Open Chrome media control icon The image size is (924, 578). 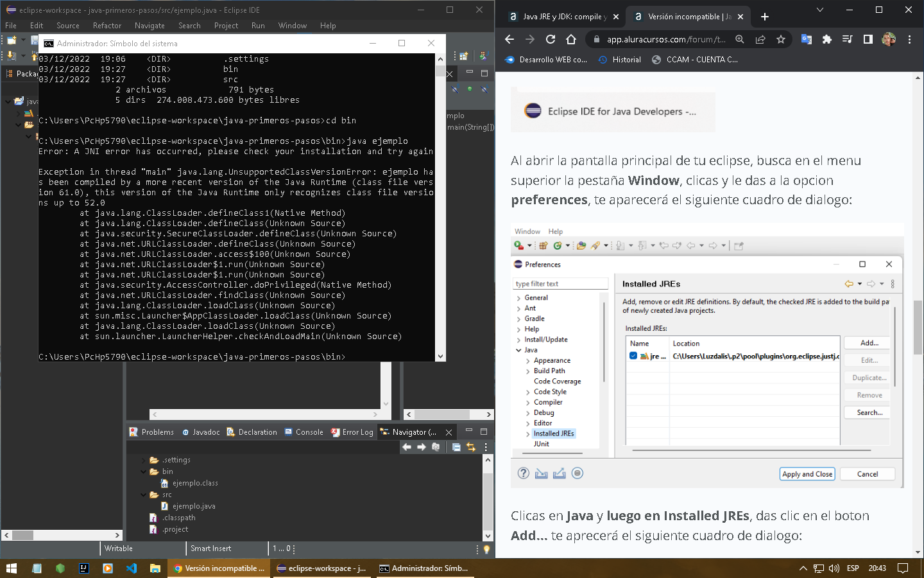848,39
